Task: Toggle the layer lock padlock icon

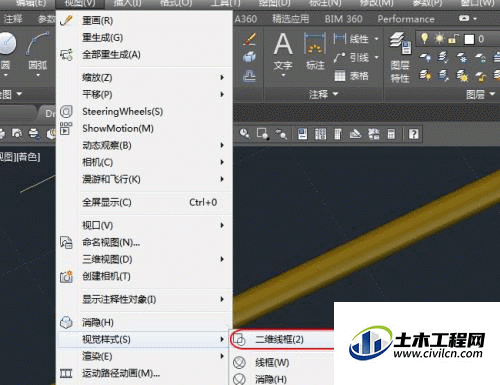Action: (x=453, y=39)
